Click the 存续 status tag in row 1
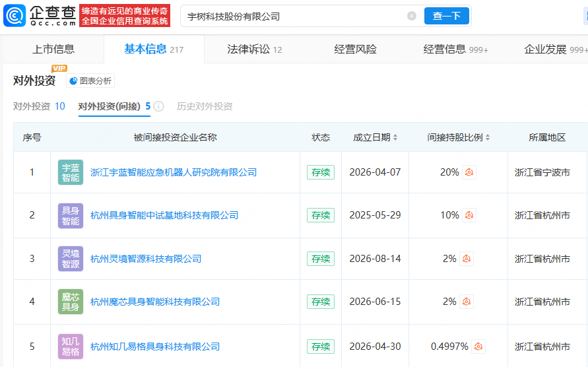The height and width of the screenshot is (367, 588). (x=321, y=172)
